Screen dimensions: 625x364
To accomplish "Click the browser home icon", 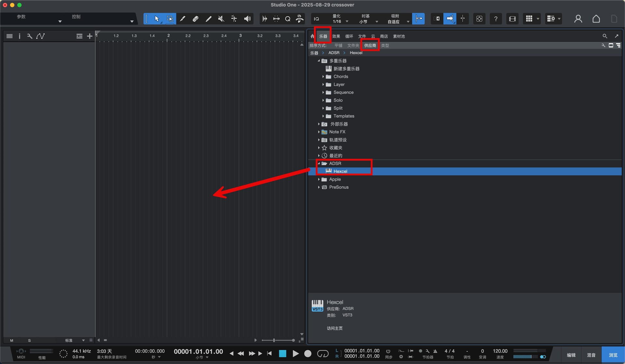I will [x=312, y=36].
